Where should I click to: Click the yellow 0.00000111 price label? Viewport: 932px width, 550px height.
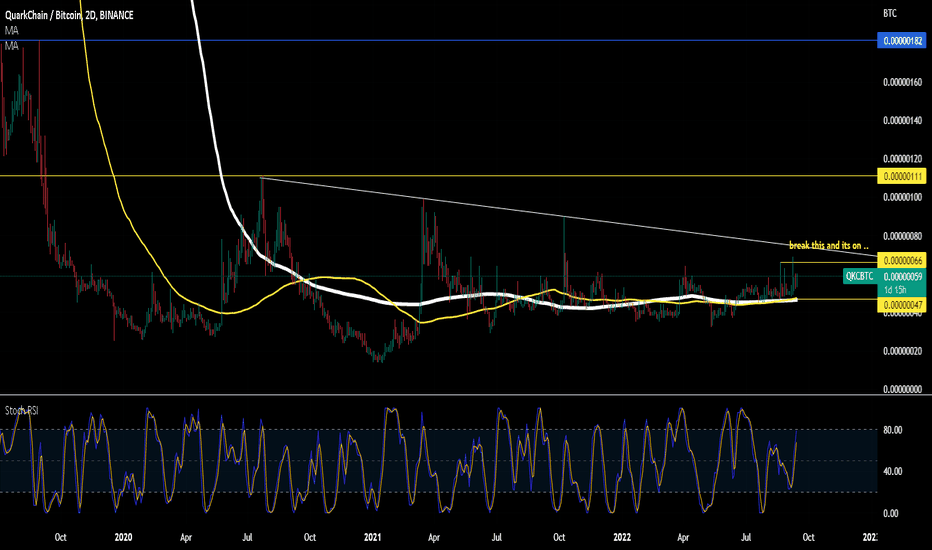tap(902, 177)
